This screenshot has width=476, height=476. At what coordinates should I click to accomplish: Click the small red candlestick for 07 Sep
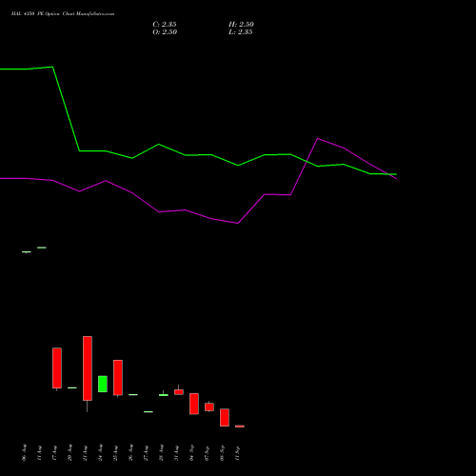pyautogui.click(x=209, y=407)
